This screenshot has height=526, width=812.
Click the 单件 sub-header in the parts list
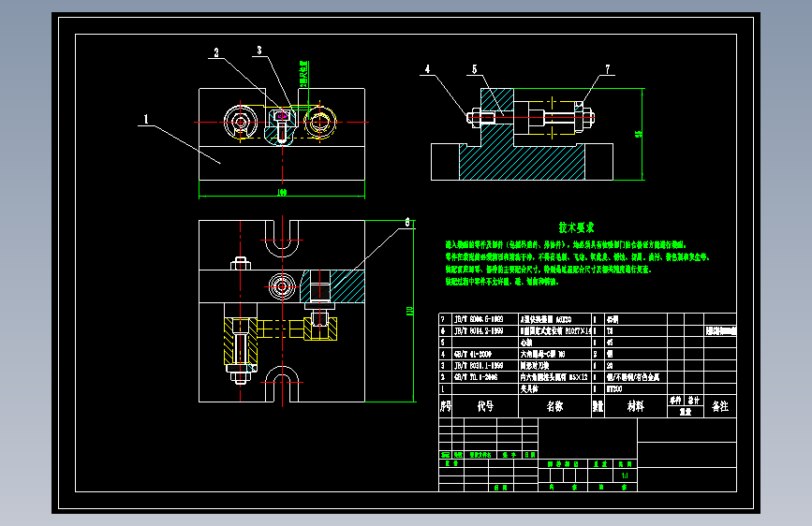(x=675, y=401)
